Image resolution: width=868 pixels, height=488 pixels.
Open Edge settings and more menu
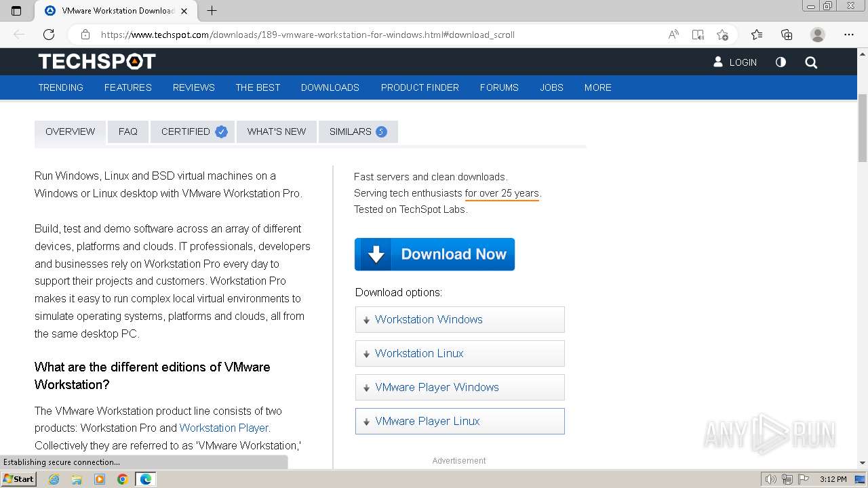(x=849, y=35)
